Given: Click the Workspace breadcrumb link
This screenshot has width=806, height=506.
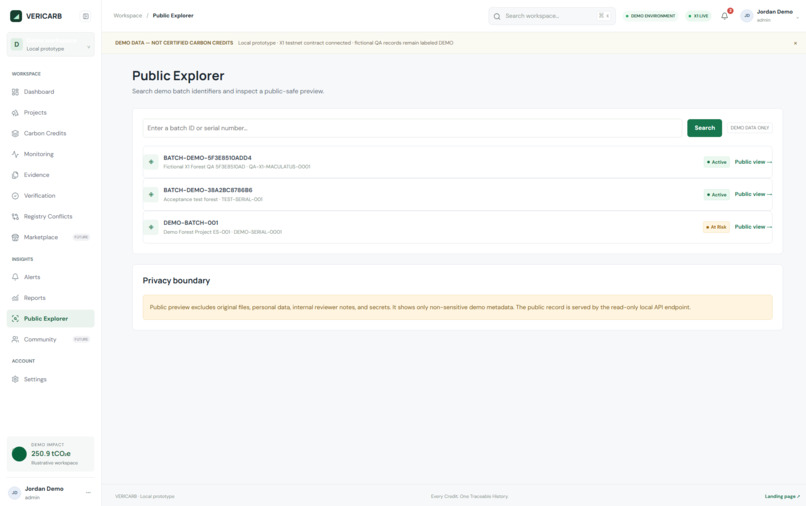Looking at the screenshot, I should click(x=127, y=16).
